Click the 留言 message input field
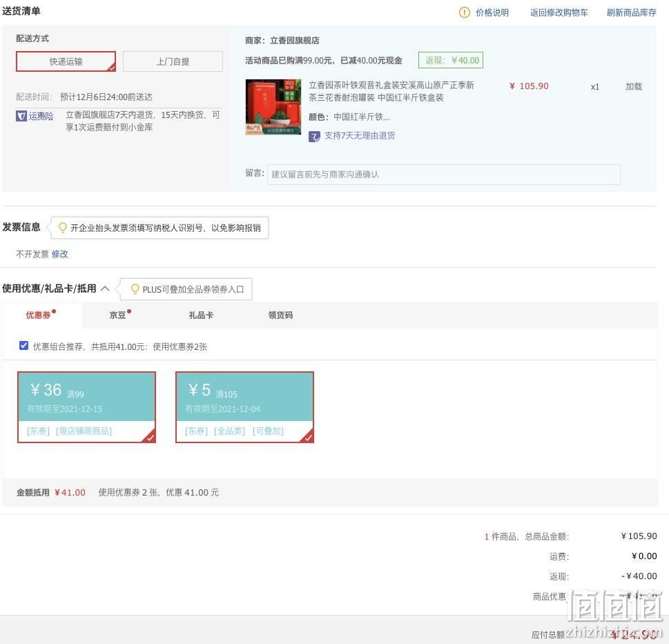Viewport: 669px width, 644px height. point(444,175)
